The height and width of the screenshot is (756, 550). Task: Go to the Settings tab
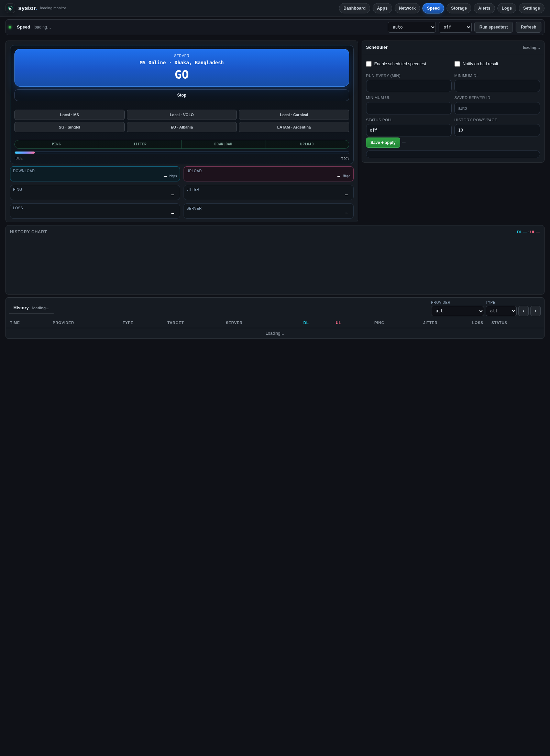click(x=531, y=8)
